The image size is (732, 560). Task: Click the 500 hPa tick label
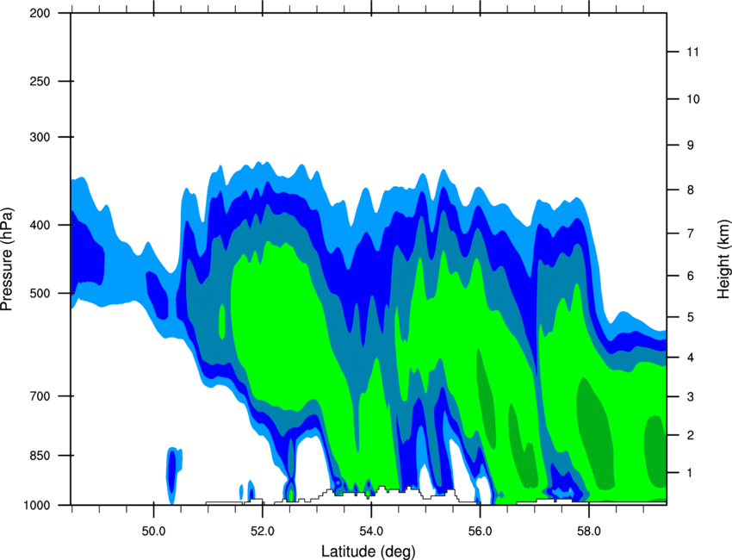40,293
